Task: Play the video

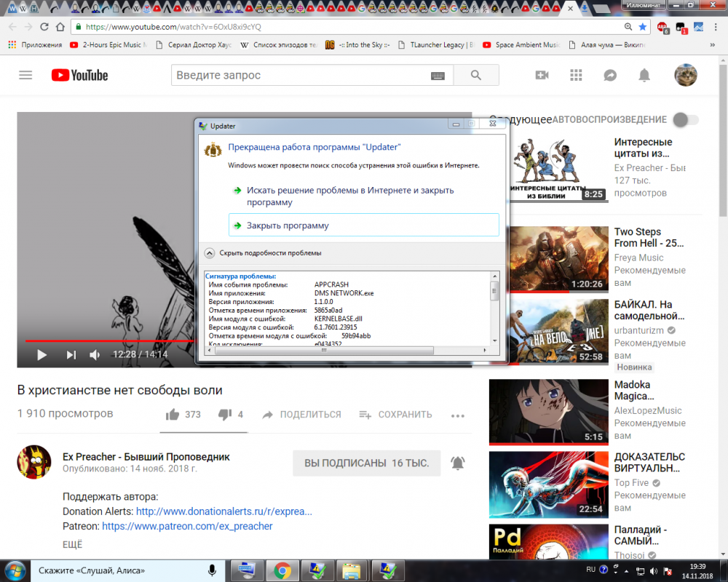Action: [41, 355]
